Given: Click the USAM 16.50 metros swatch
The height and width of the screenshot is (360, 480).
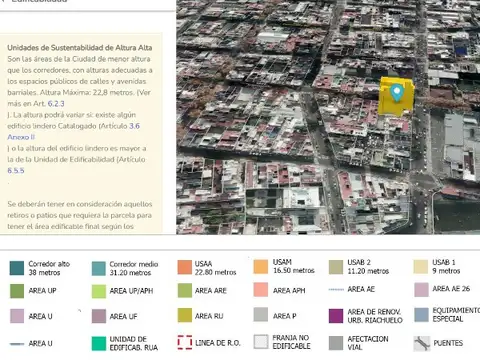Looking at the screenshot, I should point(260,266).
